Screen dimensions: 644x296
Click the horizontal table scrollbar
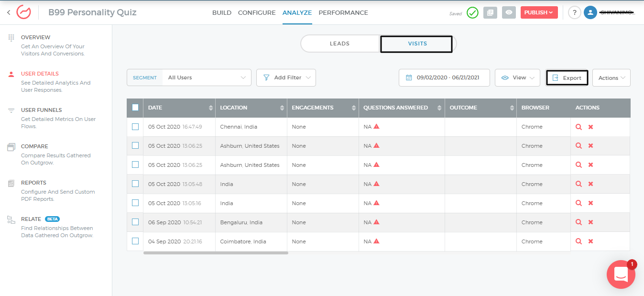click(216, 253)
